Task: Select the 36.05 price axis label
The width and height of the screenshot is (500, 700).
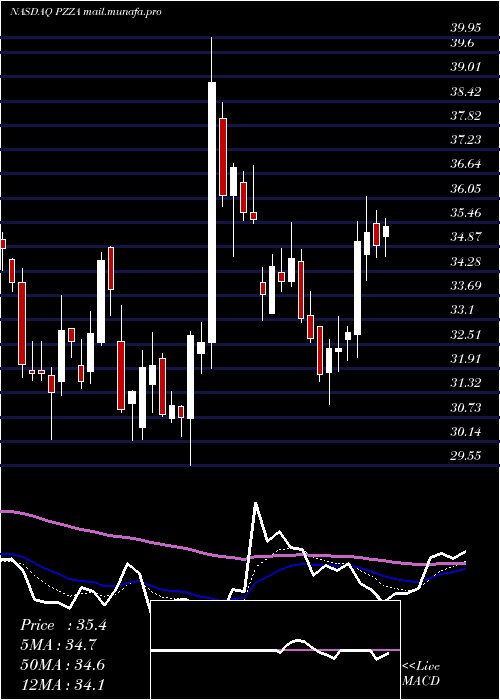Action: pyautogui.click(x=466, y=188)
